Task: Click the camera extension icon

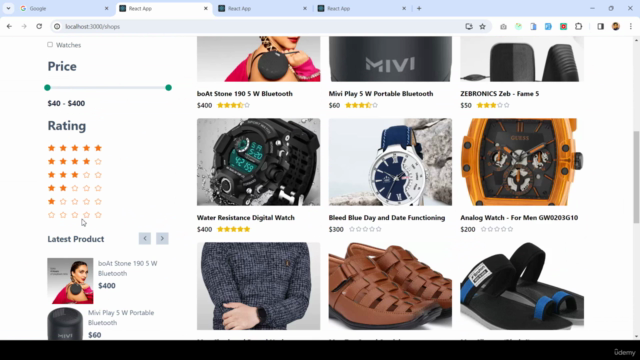Action: (x=503, y=27)
